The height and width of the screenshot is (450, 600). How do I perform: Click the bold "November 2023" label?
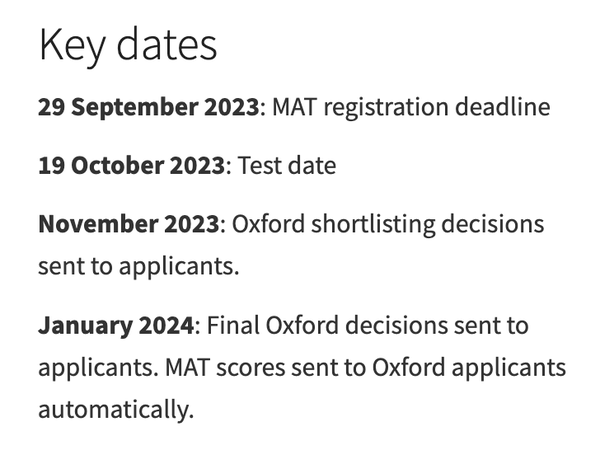pyautogui.click(x=128, y=223)
